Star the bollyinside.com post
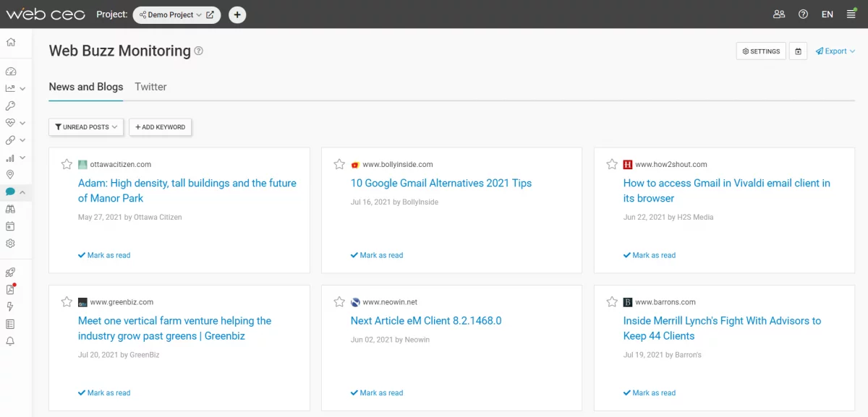 [339, 164]
